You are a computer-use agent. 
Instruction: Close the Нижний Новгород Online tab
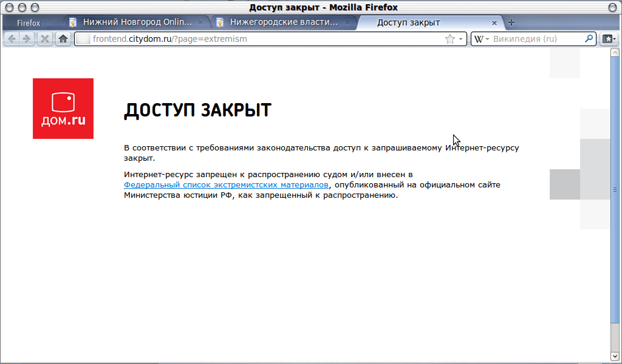(200, 22)
